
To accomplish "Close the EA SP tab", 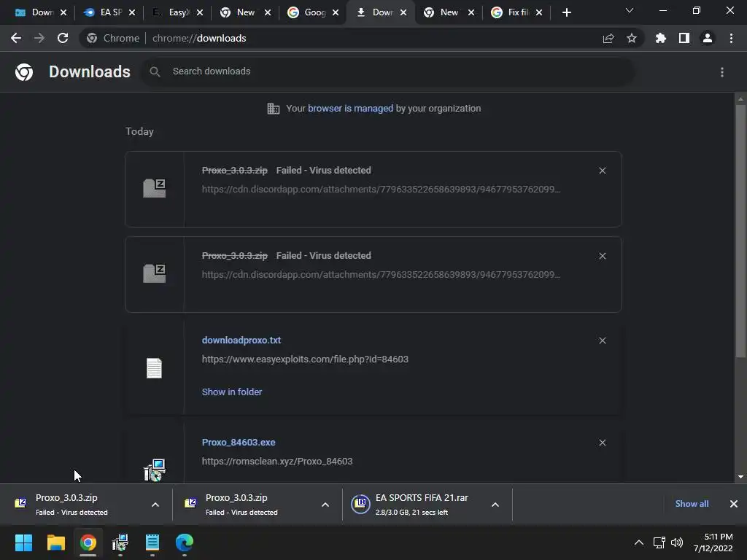I will point(132,13).
